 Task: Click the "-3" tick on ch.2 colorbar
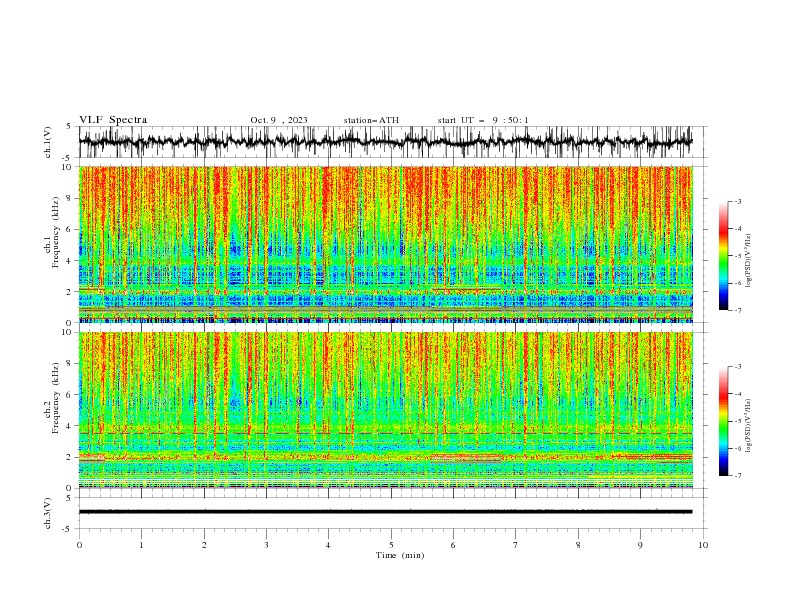pos(737,367)
